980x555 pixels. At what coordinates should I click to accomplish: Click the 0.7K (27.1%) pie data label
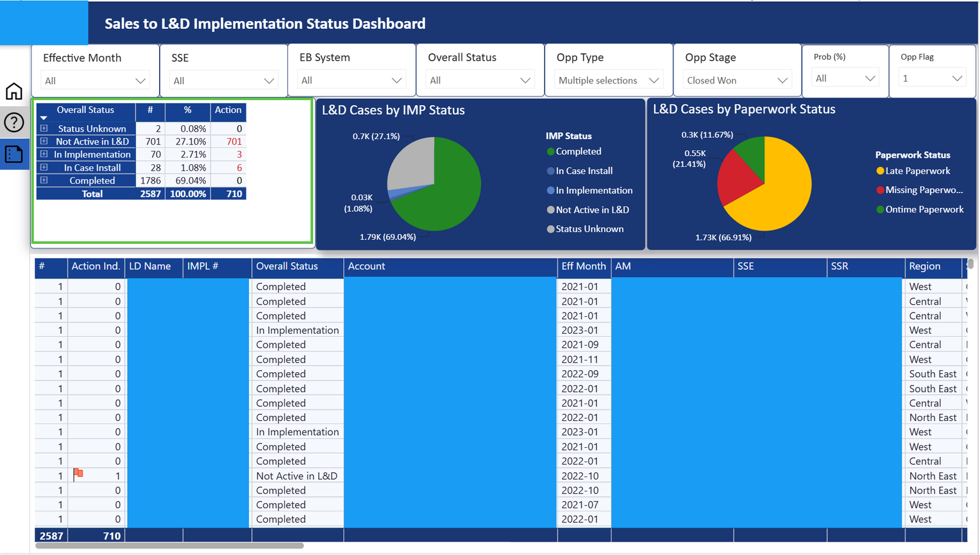tap(376, 136)
